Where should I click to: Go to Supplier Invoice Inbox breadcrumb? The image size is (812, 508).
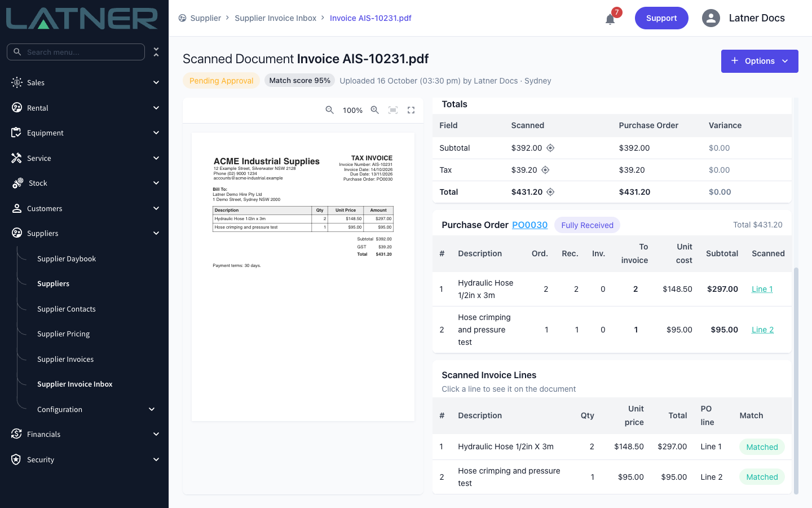click(276, 18)
